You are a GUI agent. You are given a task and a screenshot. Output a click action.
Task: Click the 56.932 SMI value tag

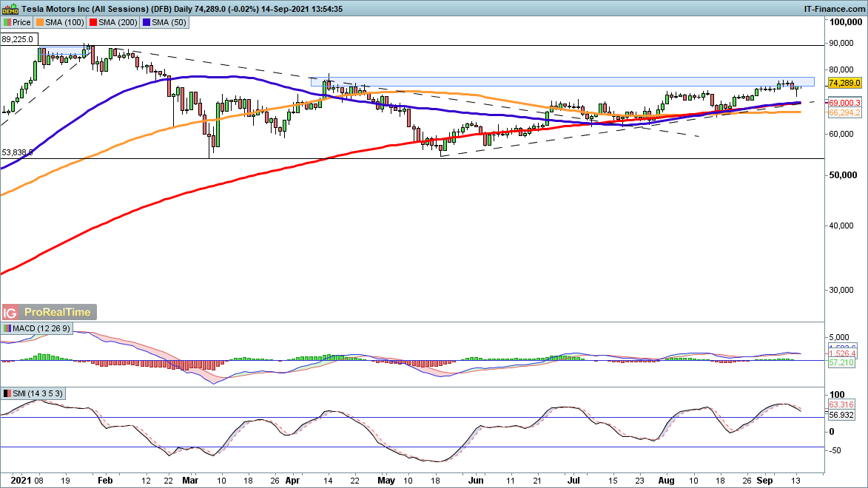841,415
